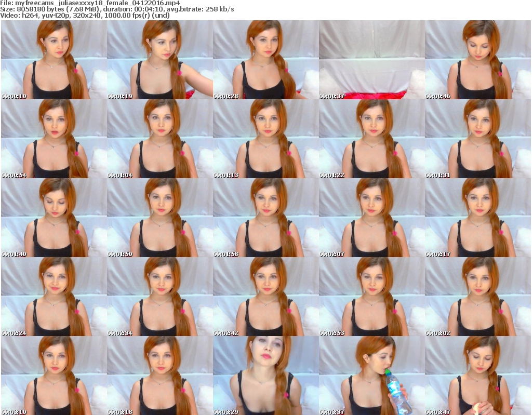This screenshot has height=415, width=532.
Task: Choose the thumbnail at 00:00:54
Action: (x=54, y=139)
